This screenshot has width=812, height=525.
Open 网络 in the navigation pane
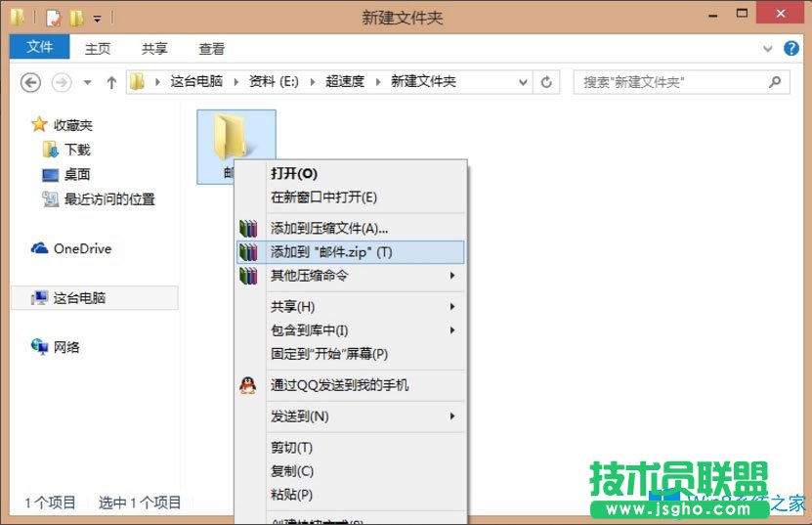pos(66,347)
